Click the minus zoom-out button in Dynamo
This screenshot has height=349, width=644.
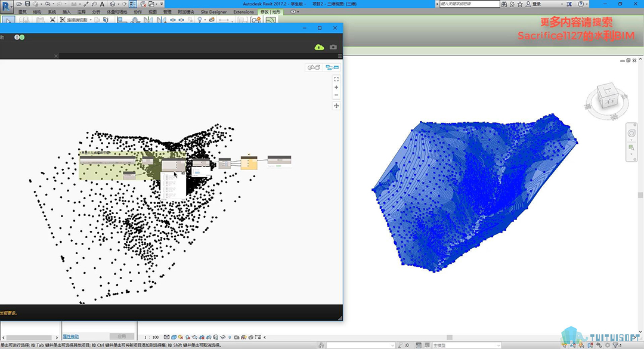point(336,95)
